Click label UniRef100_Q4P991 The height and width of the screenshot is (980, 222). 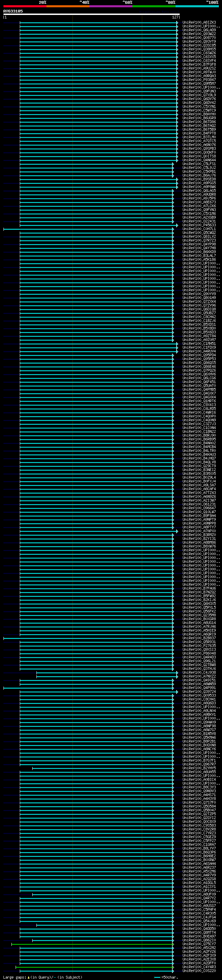(199, 688)
